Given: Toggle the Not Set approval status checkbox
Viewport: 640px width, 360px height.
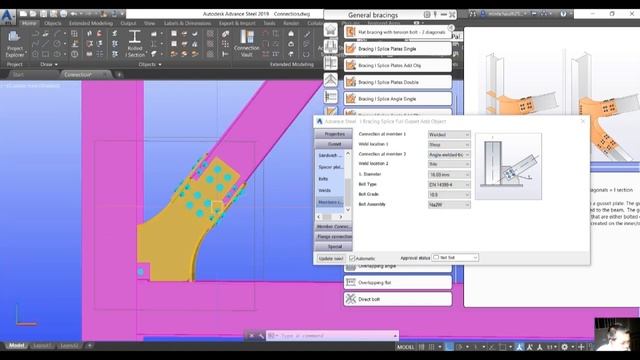Looking at the screenshot, I should pyautogui.click(x=436, y=258).
